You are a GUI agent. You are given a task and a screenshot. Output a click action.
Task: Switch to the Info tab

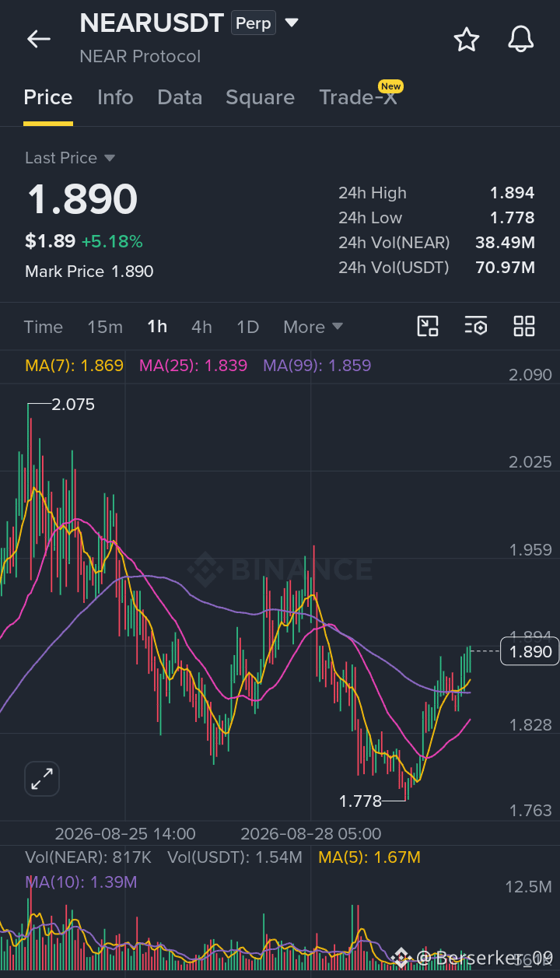tap(115, 97)
